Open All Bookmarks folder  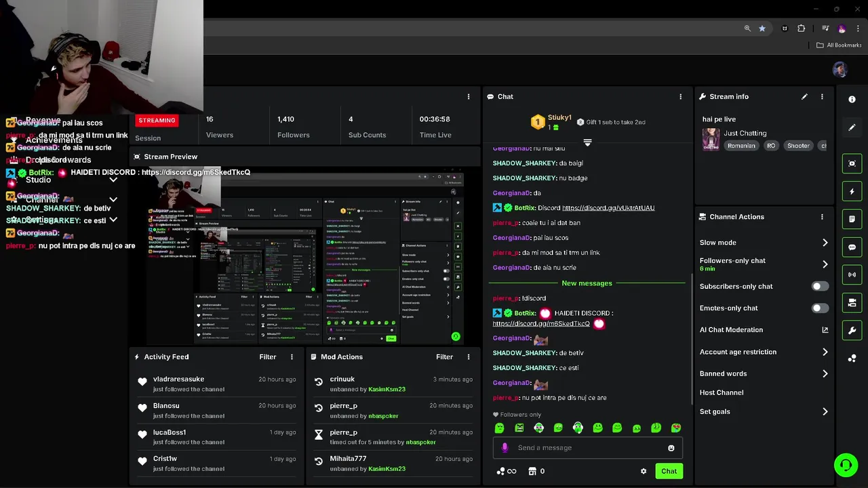point(839,45)
